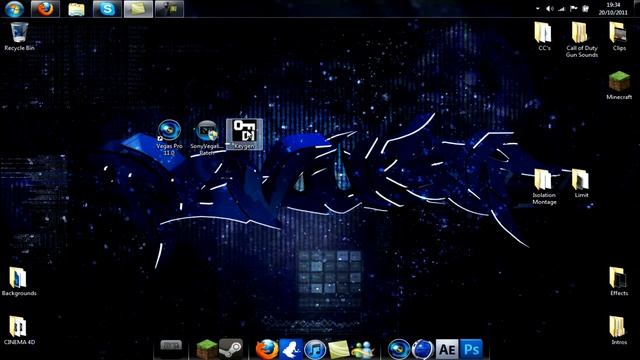Open the Recycle Bin desktop icon

pos(19,37)
